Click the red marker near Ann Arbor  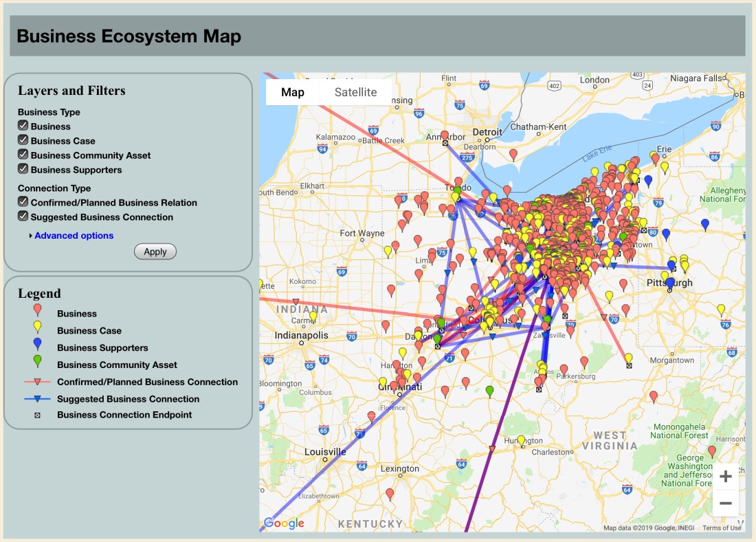pyautogui.click(x=445, y=136)
